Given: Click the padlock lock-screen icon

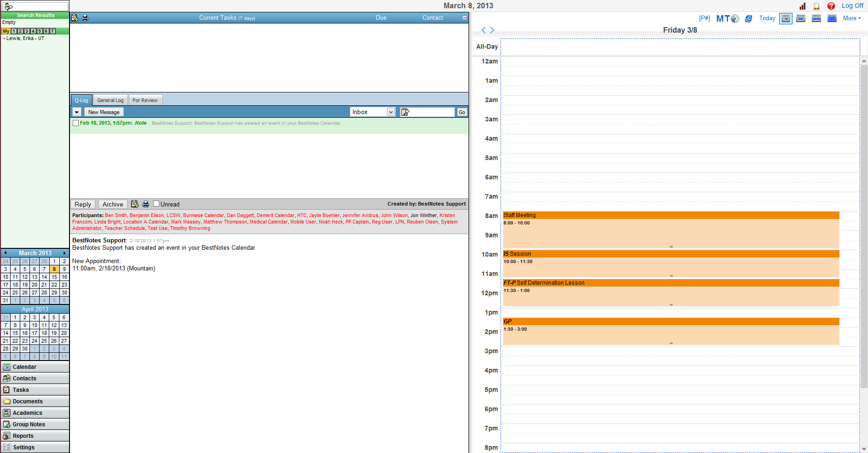Looking at the screenshot, I should 816,6.
